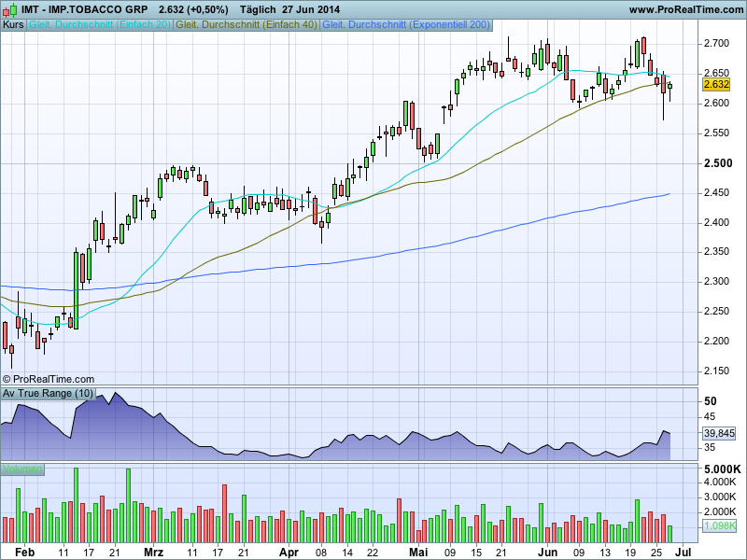Click the 5.000K volume axis label
Image resolution: width=747 pixels, height=560 pixels.
click(x=723, y=469)
